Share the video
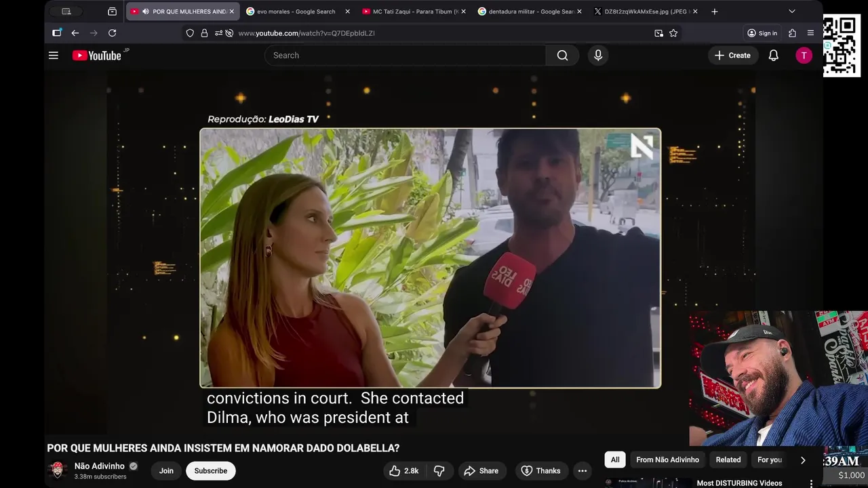The width and height of the screenshot is (868, 488). 481,471
